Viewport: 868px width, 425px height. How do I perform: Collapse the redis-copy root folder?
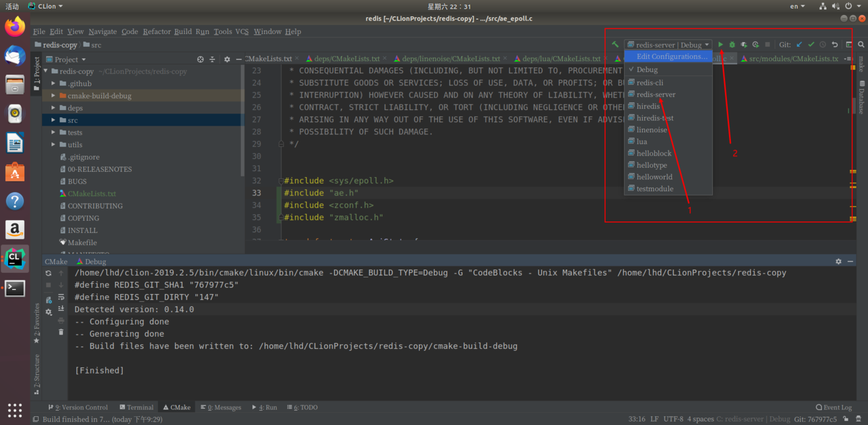46,71
